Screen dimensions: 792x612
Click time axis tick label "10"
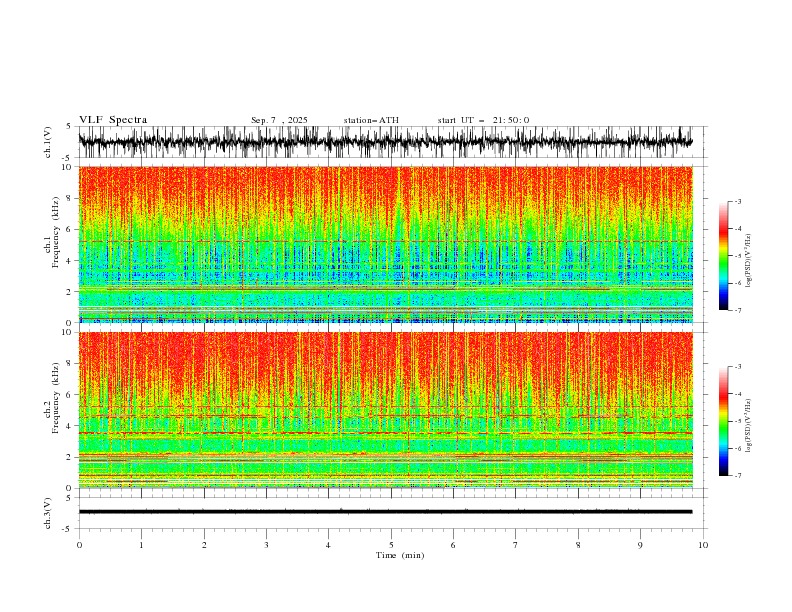click(703, 545)
